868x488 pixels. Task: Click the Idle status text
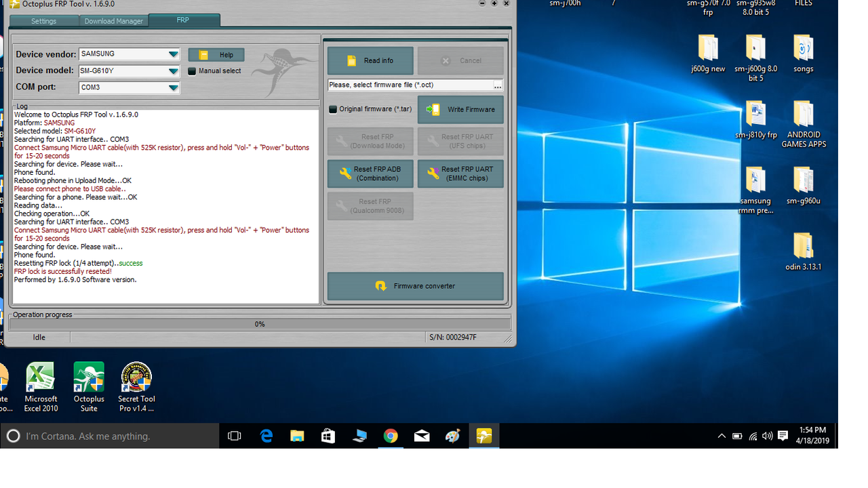tap(39, 338)
